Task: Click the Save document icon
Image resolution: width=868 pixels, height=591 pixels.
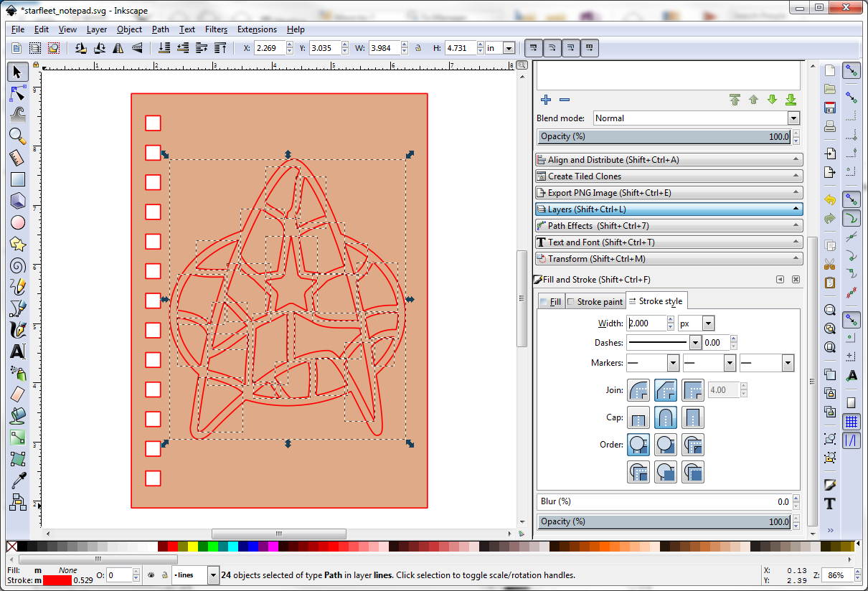Action: 830,108
